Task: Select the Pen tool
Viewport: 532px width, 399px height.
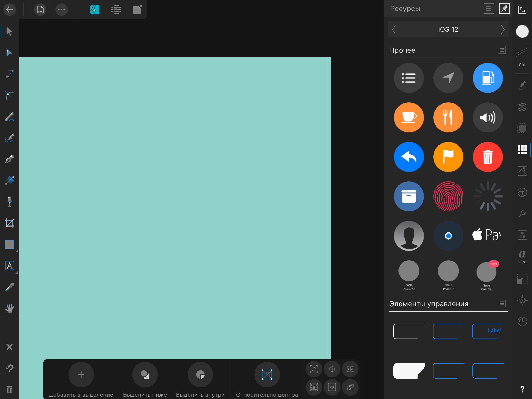Action: pyautogui.click(x=9, y=159)
